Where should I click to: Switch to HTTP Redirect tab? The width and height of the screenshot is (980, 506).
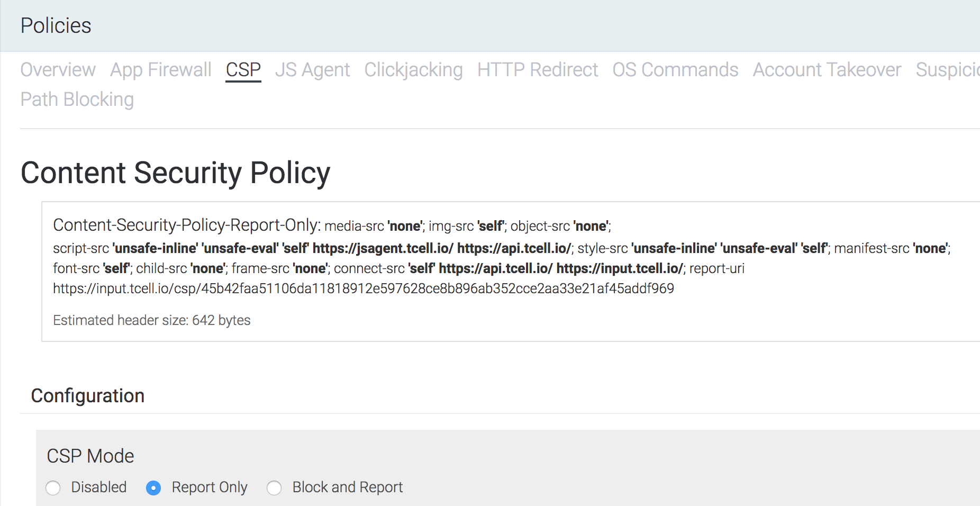(x=537, y=70)
